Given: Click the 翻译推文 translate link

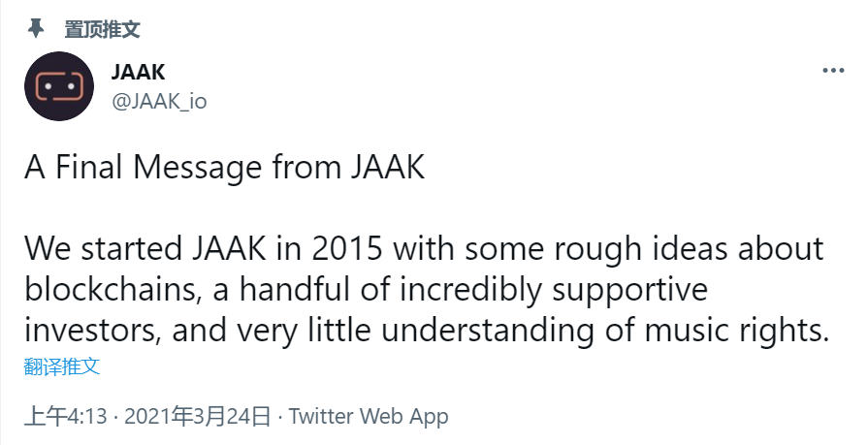Looking at the screenshot, I should point(62,366).
